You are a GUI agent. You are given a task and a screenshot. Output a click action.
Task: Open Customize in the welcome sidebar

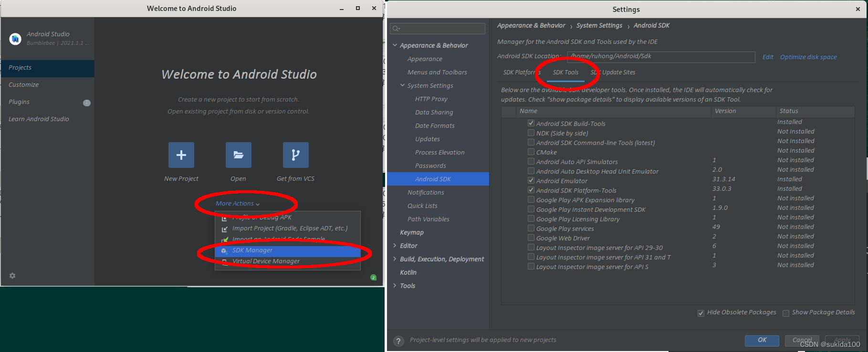pos(48,85)
